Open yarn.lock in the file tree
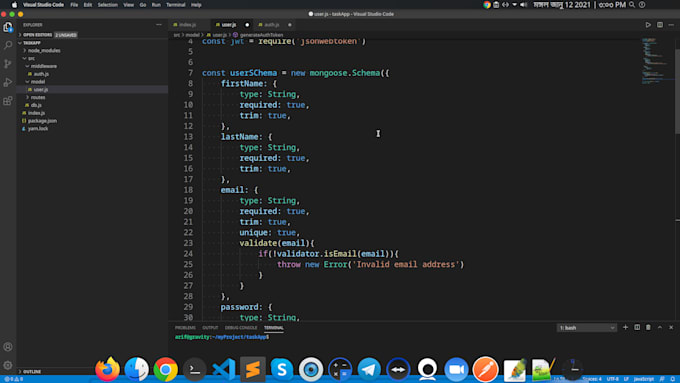This screenshot has height=383, width=680. [x=38, y=128]
